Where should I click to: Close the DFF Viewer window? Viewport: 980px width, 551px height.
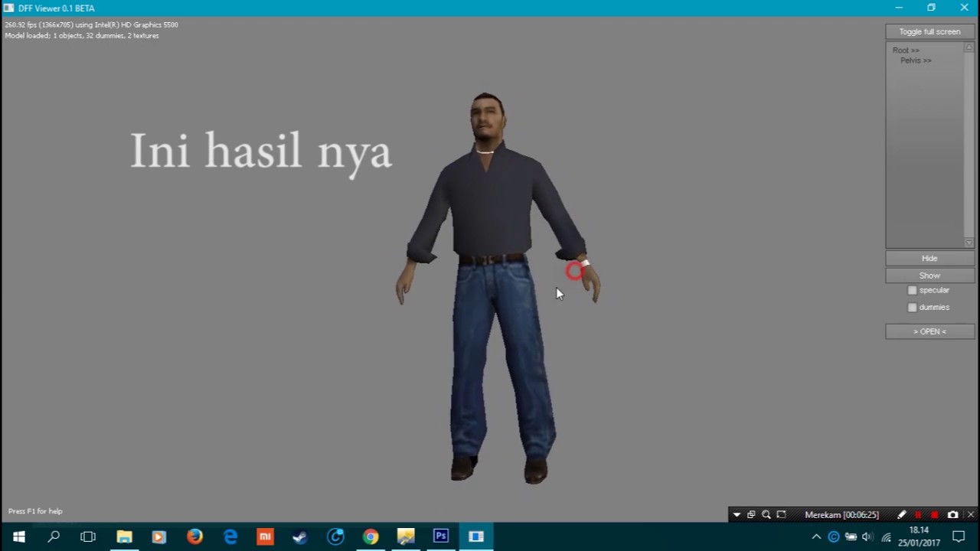coord(964,8)
